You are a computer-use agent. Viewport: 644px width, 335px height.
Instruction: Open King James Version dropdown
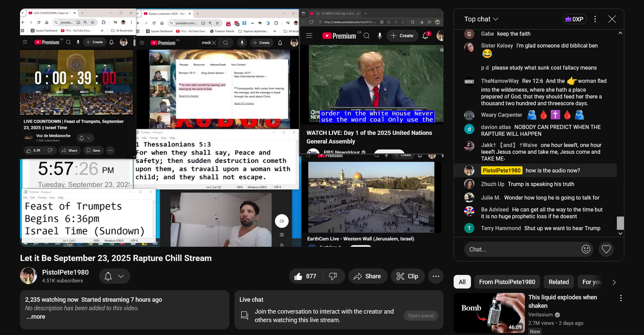coord(214,73)
